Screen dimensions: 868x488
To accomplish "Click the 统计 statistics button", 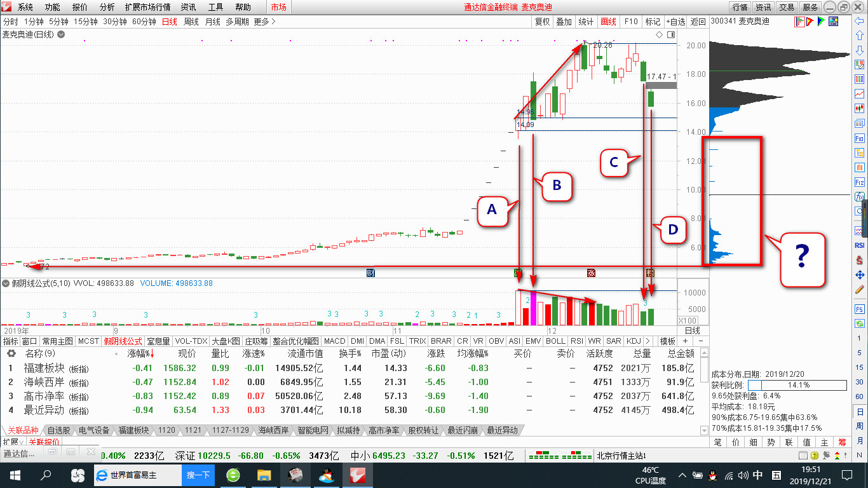I will [x=586, y=22].
